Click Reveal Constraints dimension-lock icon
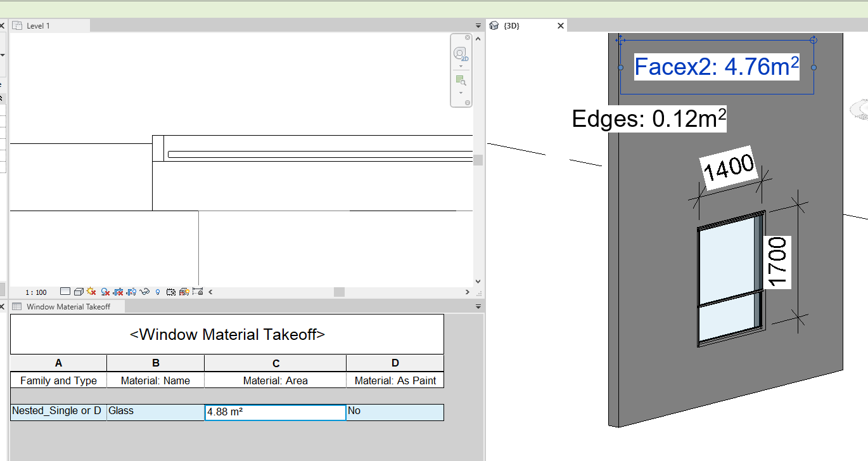The height and width of the screenshot is (461, 868). tap(197, 292)
